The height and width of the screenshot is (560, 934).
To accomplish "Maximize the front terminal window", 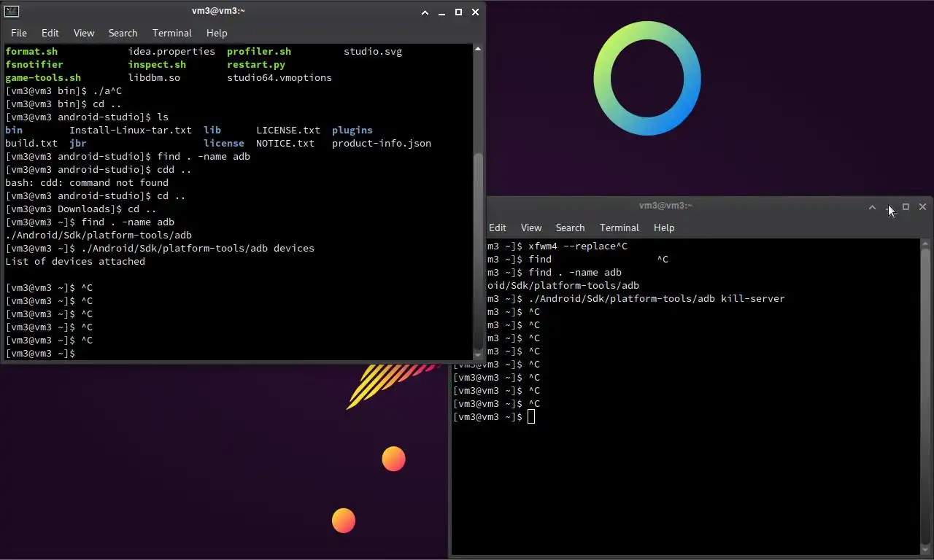I will point(459,12).
